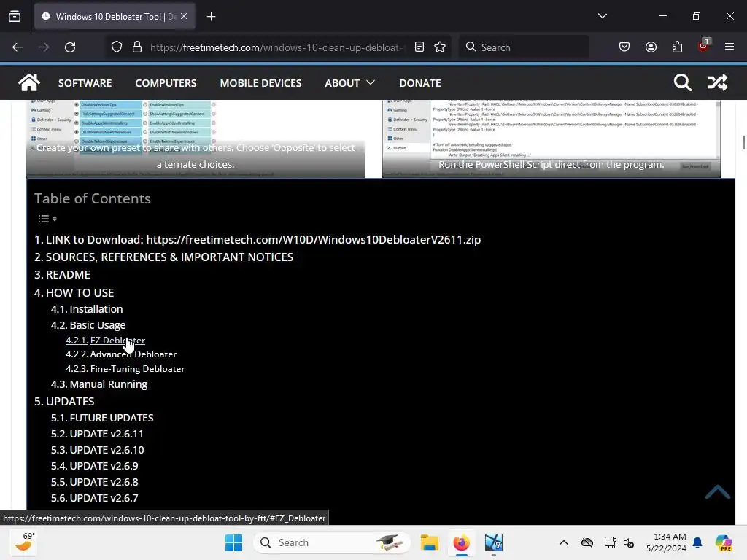Open the COMPUTERS menu item

(166, 83)
